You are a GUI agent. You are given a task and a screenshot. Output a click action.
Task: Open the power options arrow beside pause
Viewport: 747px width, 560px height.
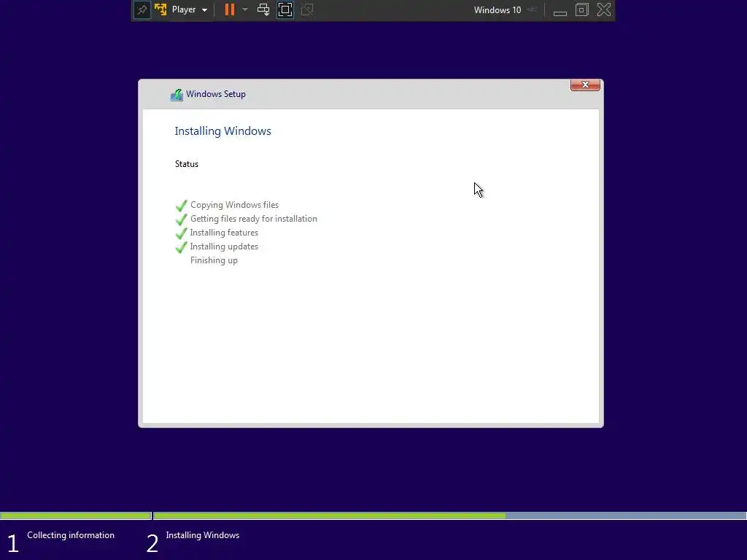245,9
